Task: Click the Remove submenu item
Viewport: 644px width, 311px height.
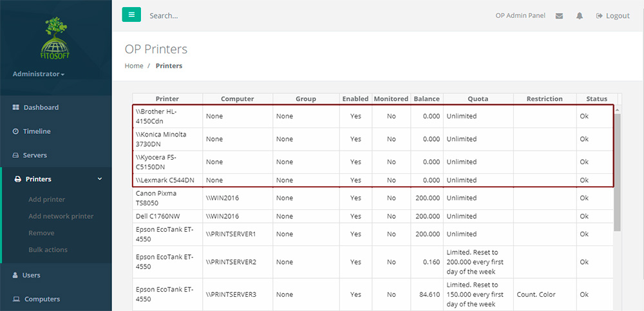Action: pyautogui.click(x=41, y=233)
